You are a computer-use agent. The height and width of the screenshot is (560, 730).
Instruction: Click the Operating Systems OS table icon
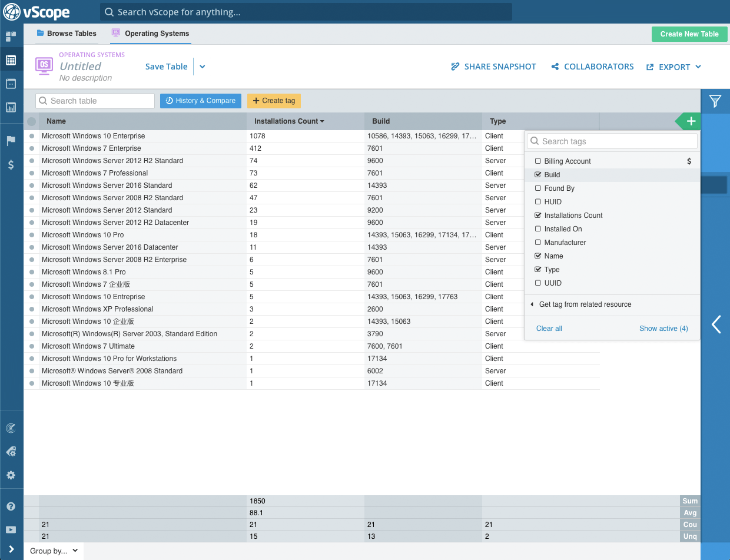44,66
